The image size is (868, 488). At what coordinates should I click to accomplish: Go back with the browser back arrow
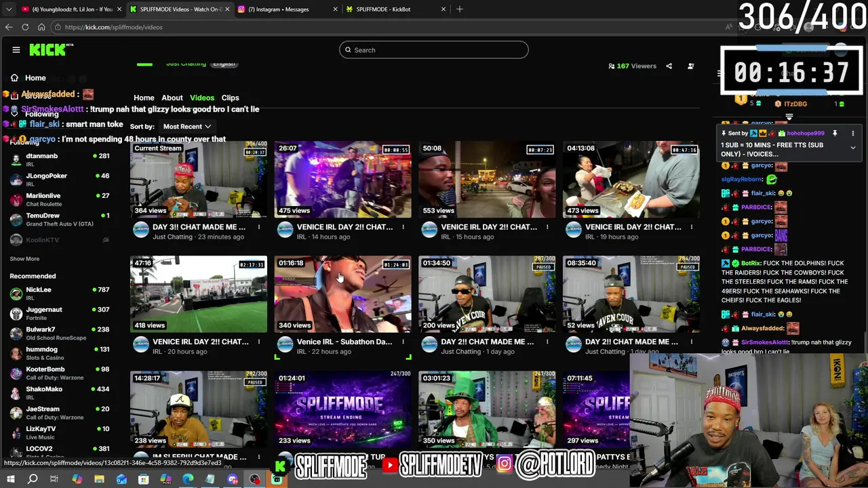pyautogui.click(x=9, y=27)
